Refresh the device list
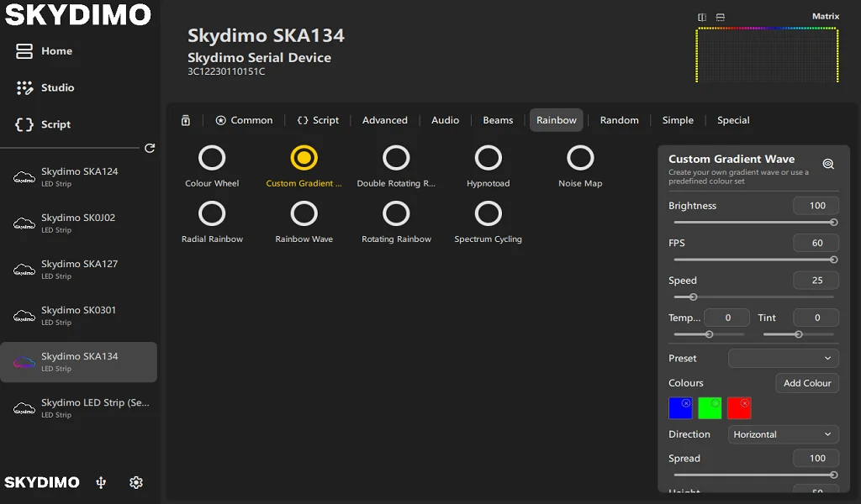Image resolution: width=861 pixels, height=504 pixels. [x=150, y=148]
